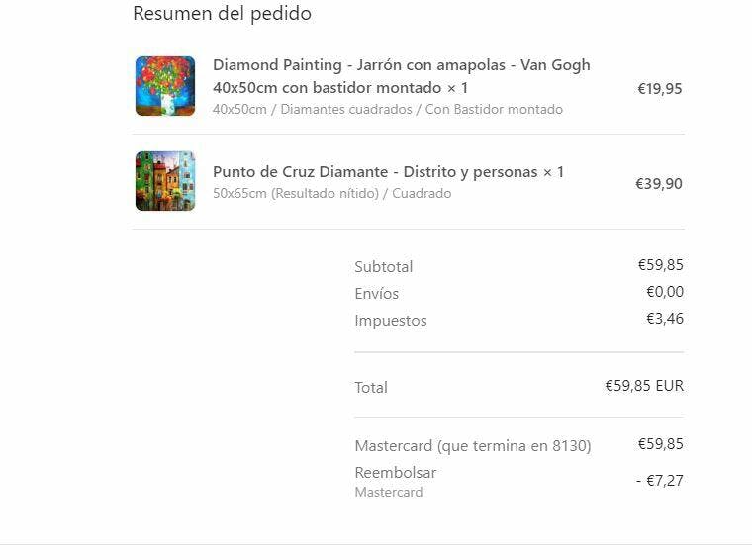Click the Envíos label
The image size is (752, 560).
pos(376,294)
